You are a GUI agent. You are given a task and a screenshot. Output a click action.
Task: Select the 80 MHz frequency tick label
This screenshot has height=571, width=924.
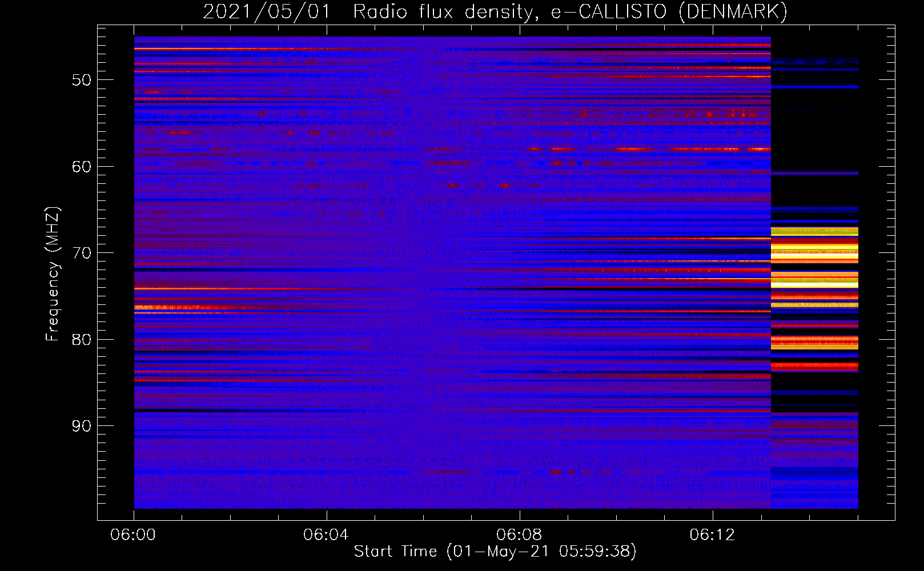[x=82, y=340]
